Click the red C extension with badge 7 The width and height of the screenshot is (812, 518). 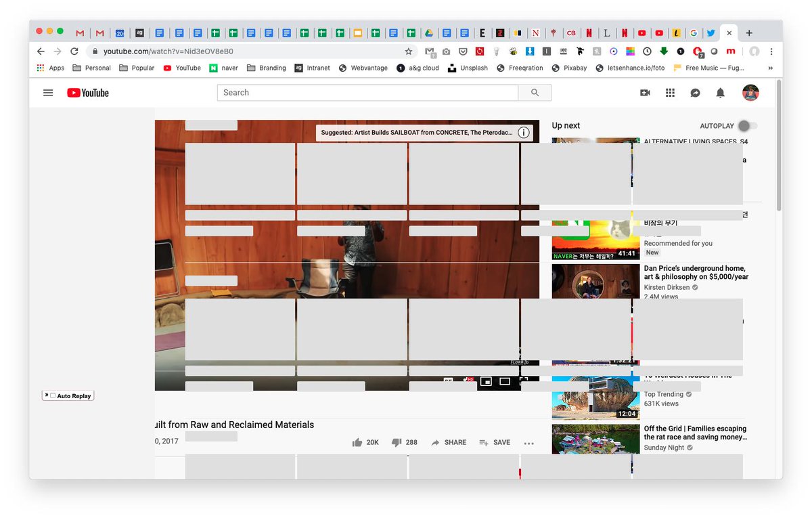pos(698,52)
